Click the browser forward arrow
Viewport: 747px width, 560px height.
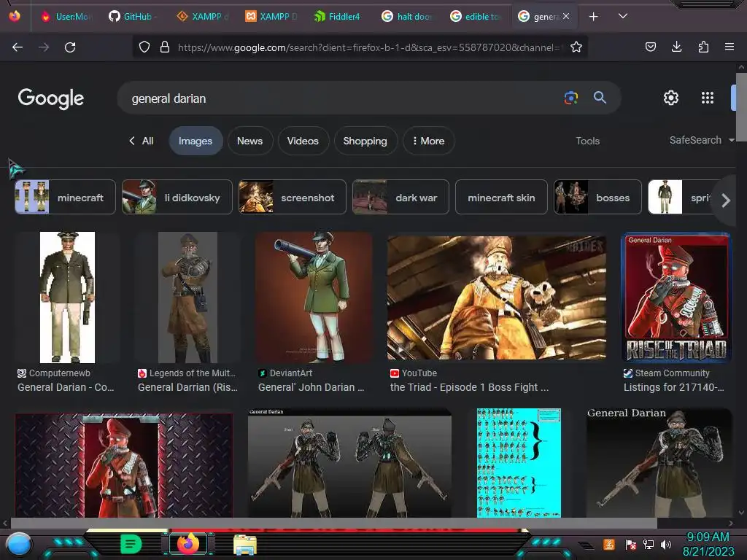pyautogui.click(x=44, y=47)
